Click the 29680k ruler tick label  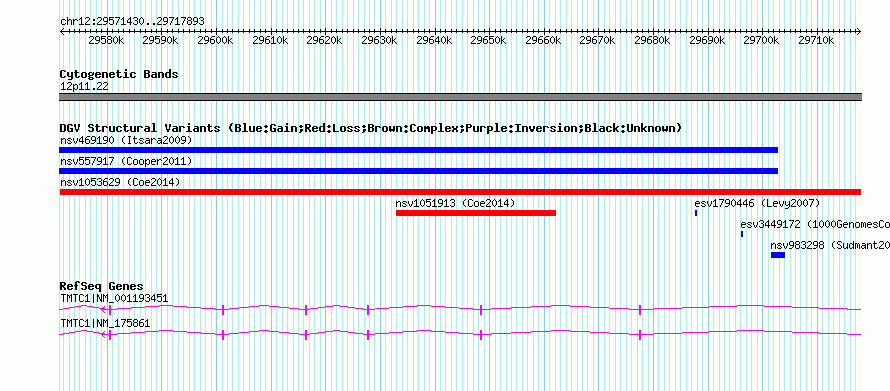(652, 40)
